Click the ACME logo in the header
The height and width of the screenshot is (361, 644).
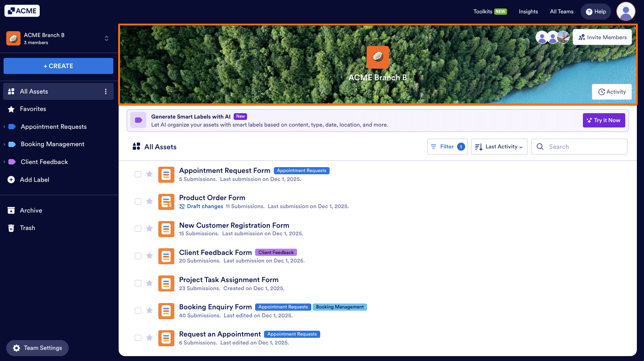coord(22,11)
